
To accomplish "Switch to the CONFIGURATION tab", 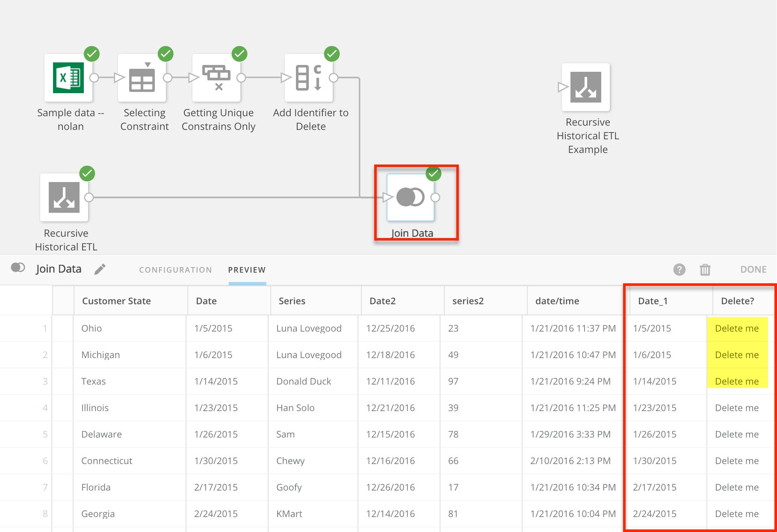I will [175, 270].
